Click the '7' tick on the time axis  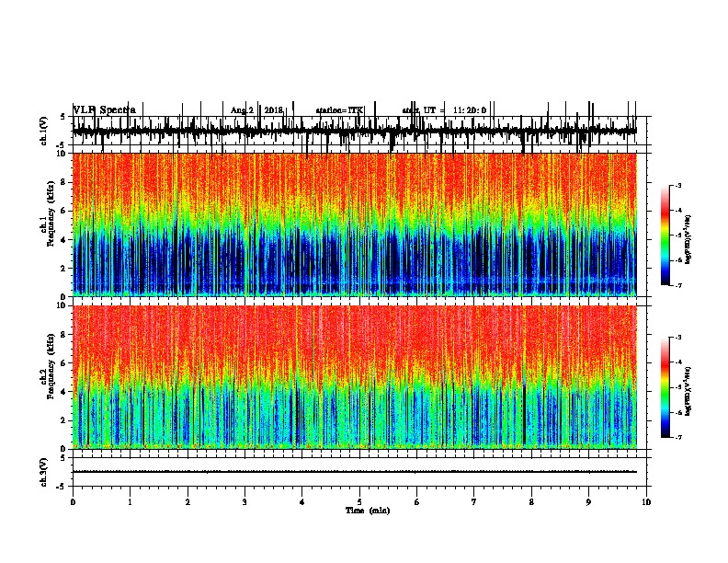(474, 502)
